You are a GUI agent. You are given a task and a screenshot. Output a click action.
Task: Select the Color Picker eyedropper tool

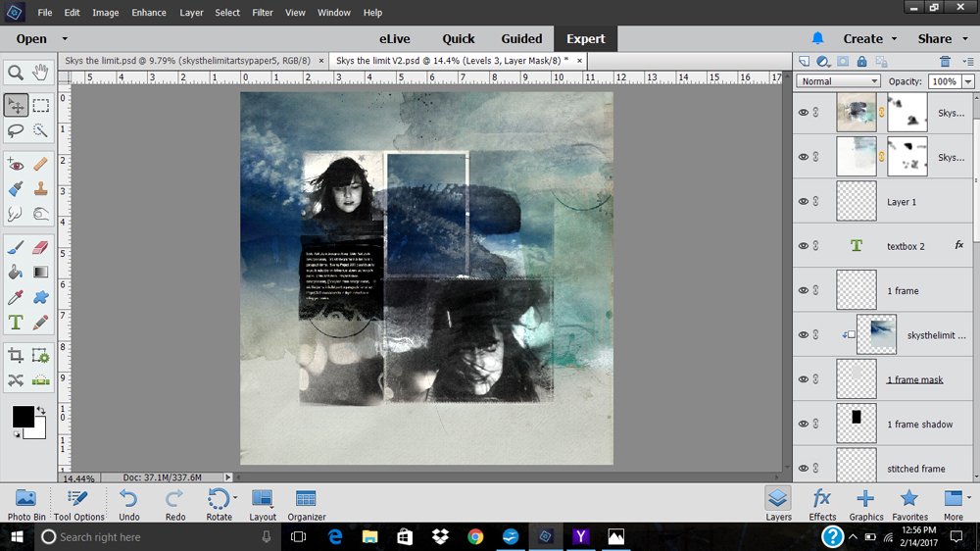(16, 297)
